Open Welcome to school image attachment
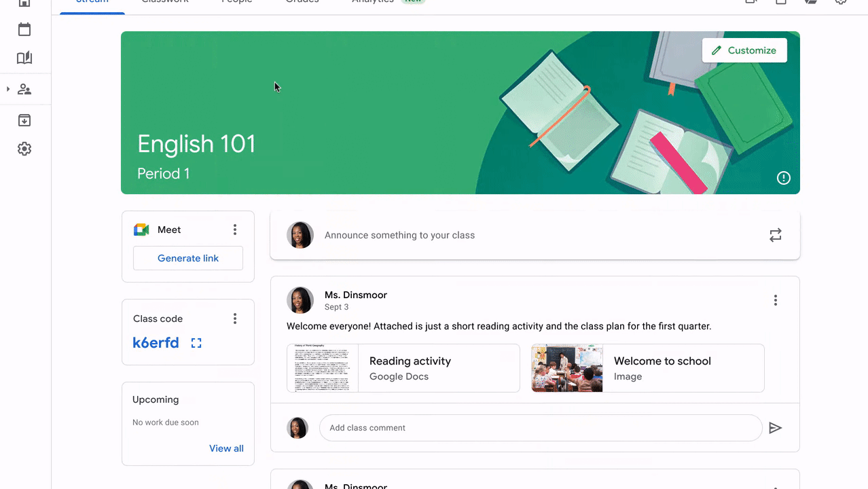Viewport: 868px width, 489px height. 648,368
